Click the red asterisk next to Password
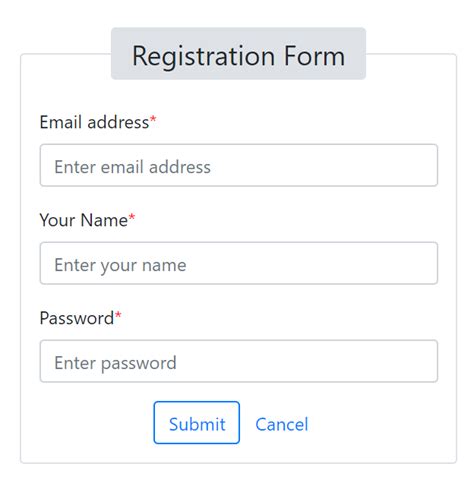Screen dimensions: 474x486 pyautogui.click(x=118, y=315)
